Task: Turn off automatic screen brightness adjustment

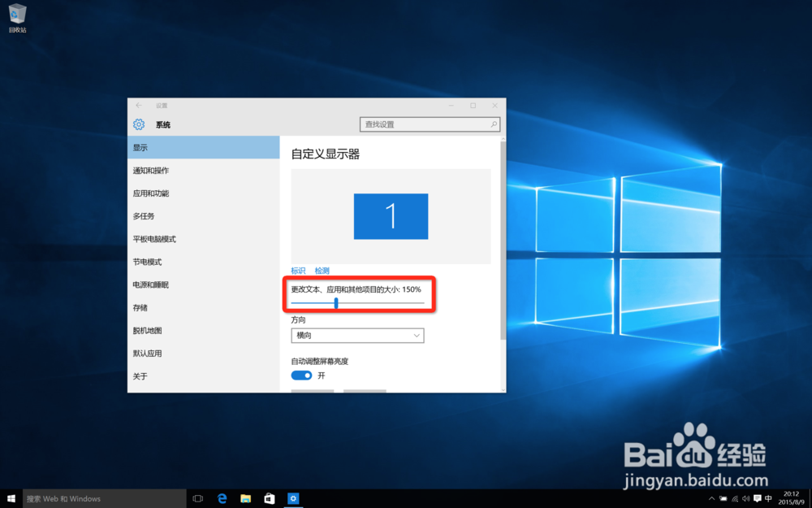Action: [303, 375]
